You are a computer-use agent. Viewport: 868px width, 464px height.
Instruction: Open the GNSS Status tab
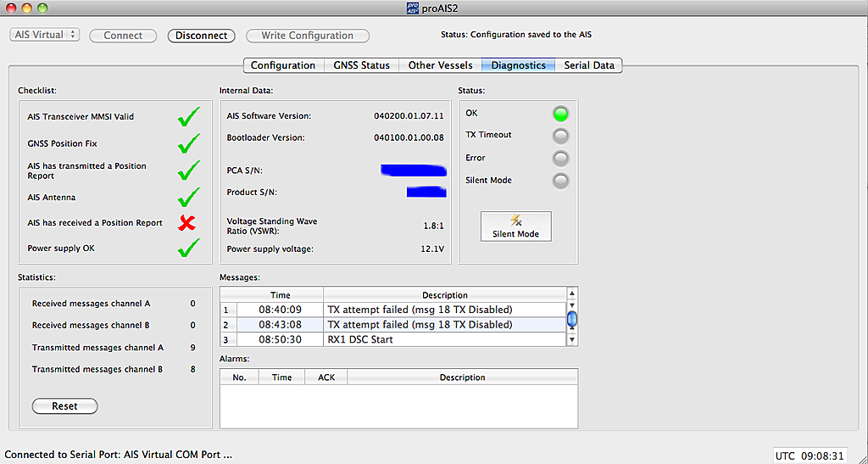click(x=361, y=65)
